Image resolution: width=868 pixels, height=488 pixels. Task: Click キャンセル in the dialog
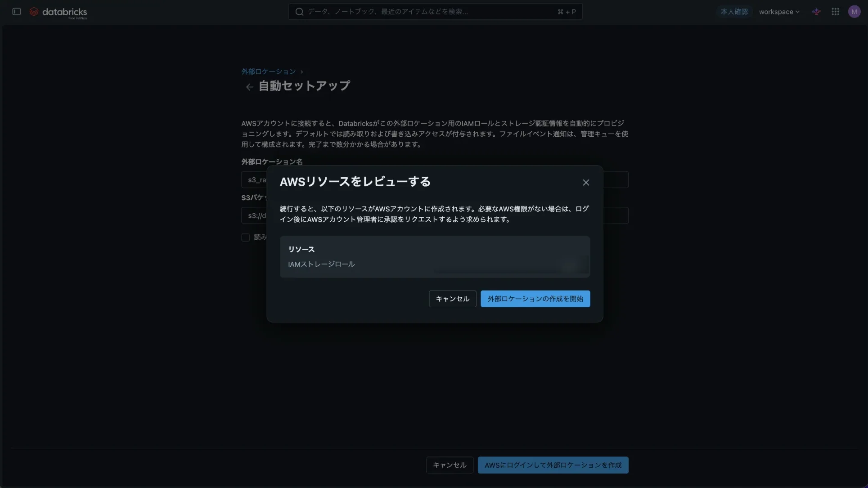tap(452, 299)
